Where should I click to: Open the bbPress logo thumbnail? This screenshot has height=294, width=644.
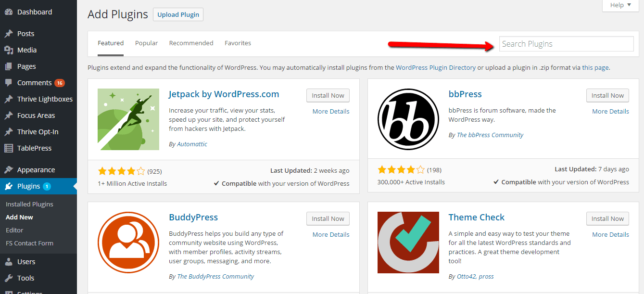click(408, 119)
